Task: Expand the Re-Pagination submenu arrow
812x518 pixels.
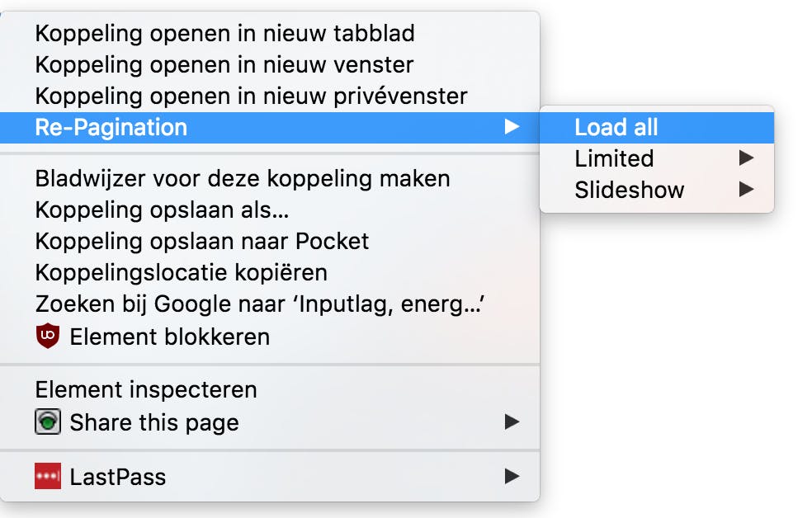Action: point(512,127)
